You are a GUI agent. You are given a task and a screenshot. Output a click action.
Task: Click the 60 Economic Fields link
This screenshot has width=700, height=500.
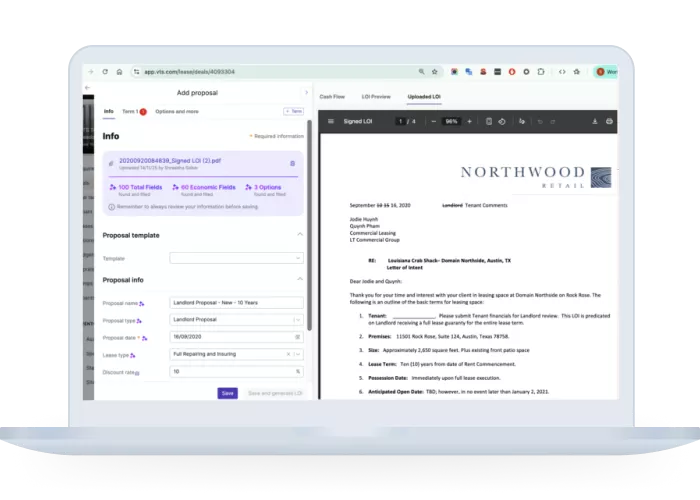click(208, 188)
